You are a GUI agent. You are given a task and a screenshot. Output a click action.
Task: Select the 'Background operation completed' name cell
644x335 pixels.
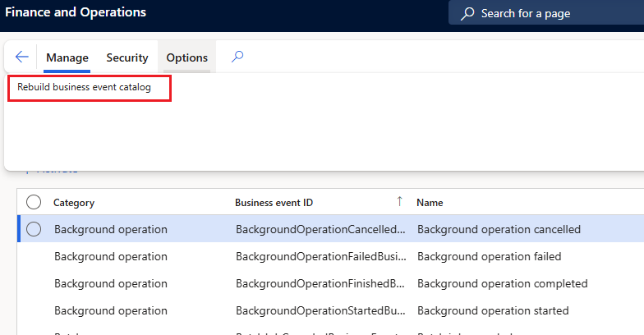[503, 284]
